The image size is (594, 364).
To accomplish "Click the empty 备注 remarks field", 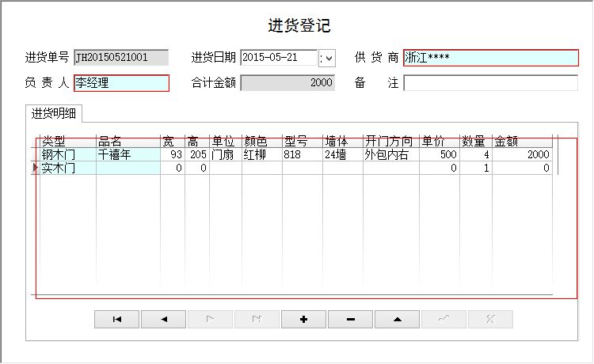I will [x=490, y=83].
